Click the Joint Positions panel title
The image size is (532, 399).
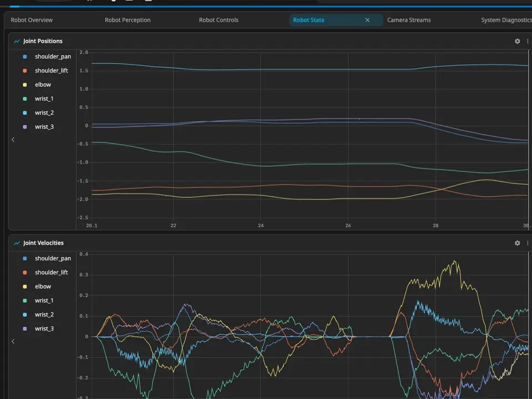43,41
